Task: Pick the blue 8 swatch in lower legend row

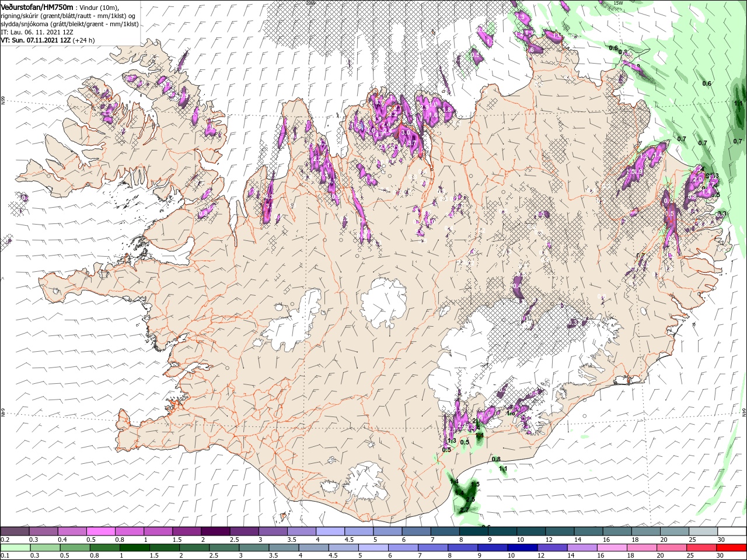Action: click(463, 548)
